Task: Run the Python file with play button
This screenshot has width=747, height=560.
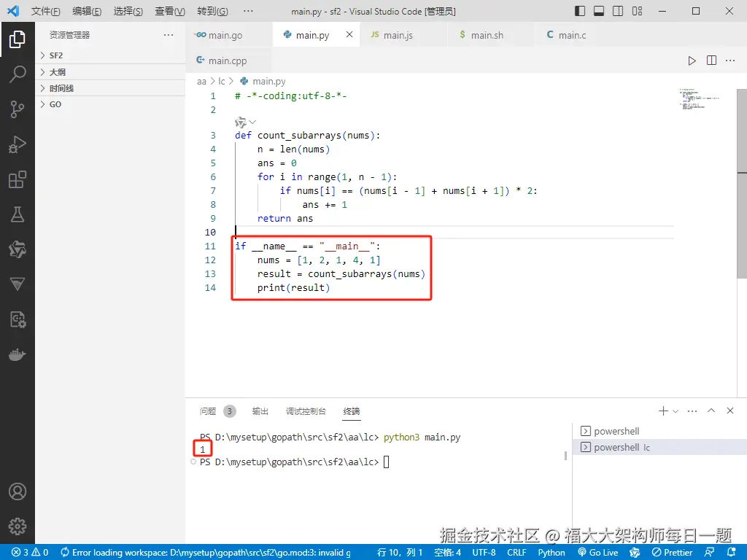Action: pos(692,61)
